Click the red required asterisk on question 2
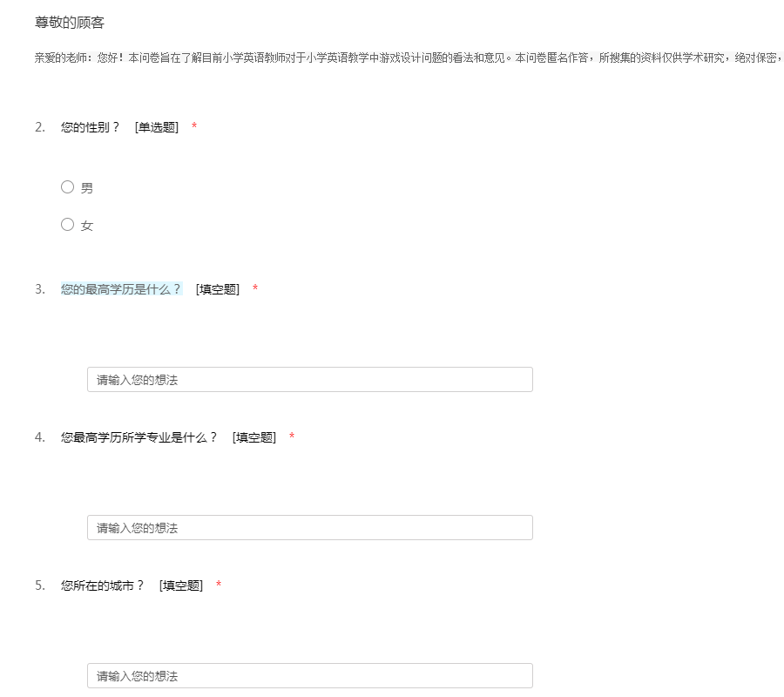This screenshot has width=784, height=697. click(x=194, y=127)
